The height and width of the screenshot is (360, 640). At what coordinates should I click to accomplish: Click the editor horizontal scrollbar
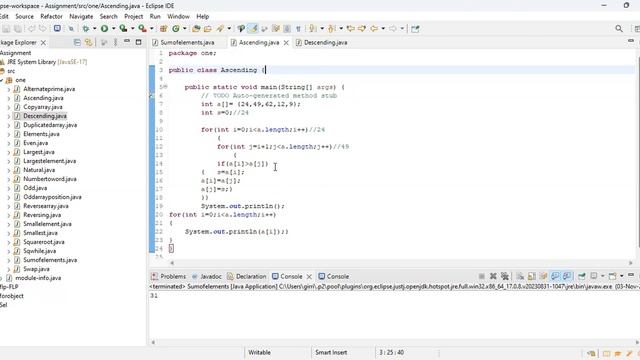(x=401, y=263)
